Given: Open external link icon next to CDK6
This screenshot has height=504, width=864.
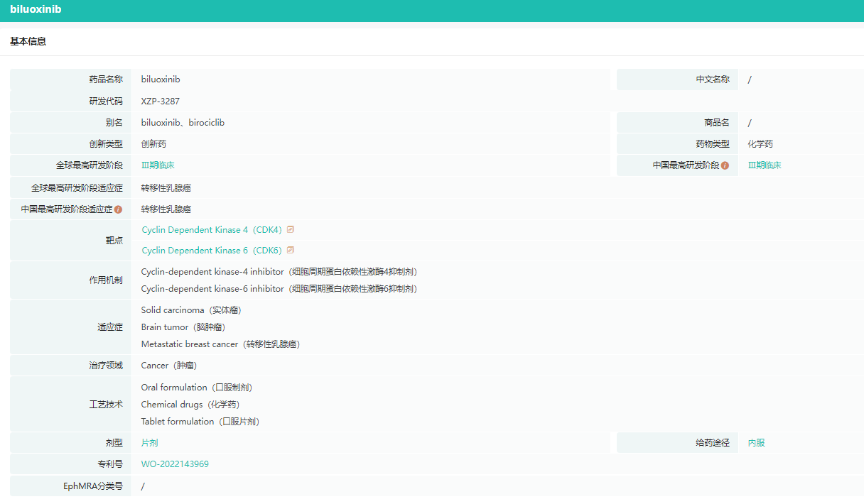Looking at the screenshot, I should 291,250.
